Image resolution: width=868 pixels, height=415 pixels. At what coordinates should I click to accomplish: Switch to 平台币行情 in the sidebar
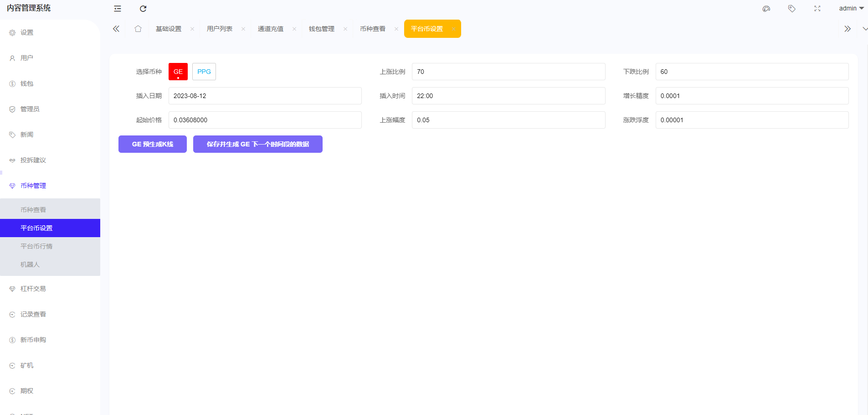36,246
